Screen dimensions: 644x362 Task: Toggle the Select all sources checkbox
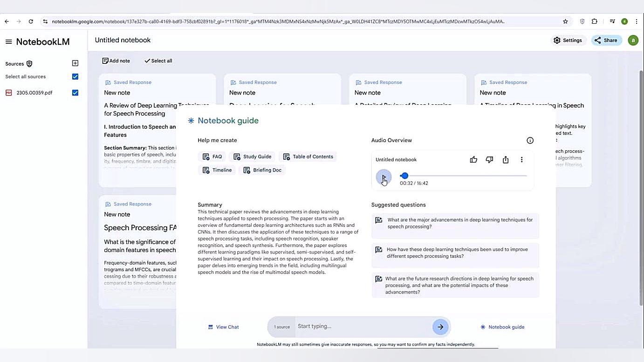click(x=75, y=76)
